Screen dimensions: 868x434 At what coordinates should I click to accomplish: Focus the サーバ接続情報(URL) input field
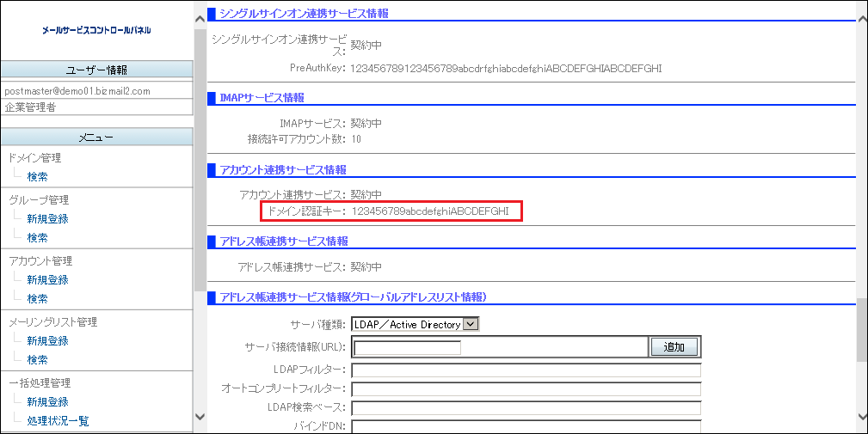click(408, 348)
